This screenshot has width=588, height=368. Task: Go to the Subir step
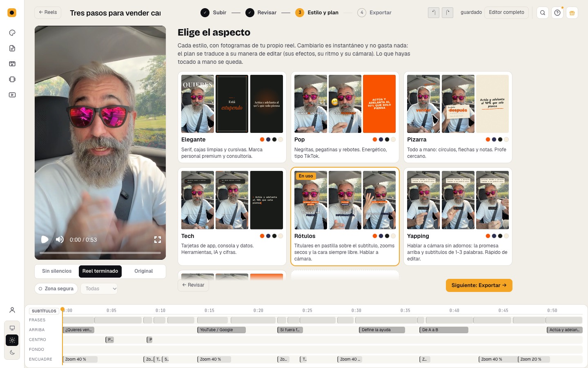click(x=214, y=13)
